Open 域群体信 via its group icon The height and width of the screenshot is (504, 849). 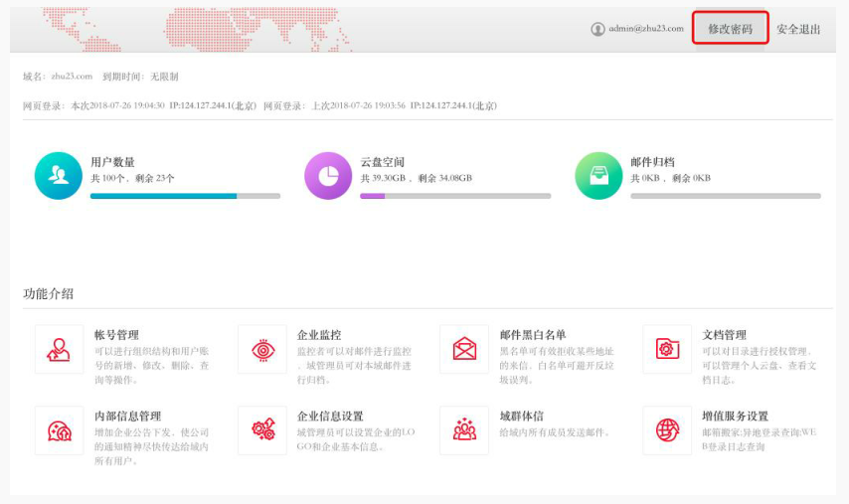coord(464,430)
